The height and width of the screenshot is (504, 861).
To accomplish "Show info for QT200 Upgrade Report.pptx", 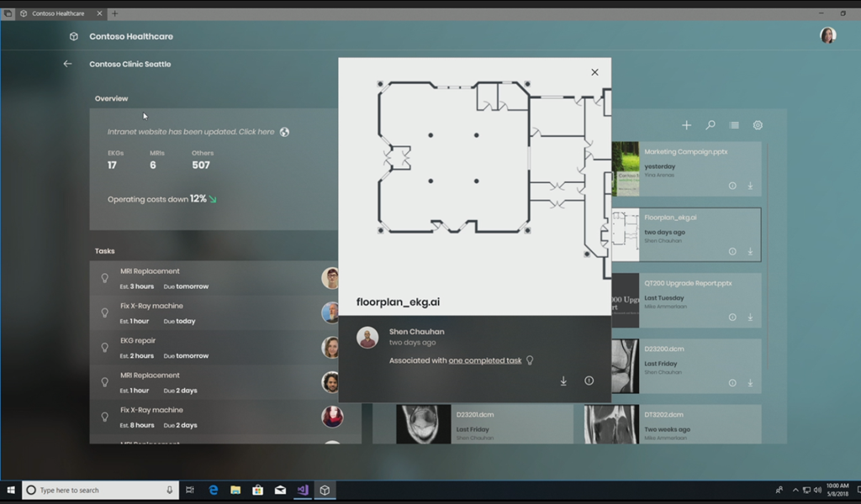I will point(732,318).
